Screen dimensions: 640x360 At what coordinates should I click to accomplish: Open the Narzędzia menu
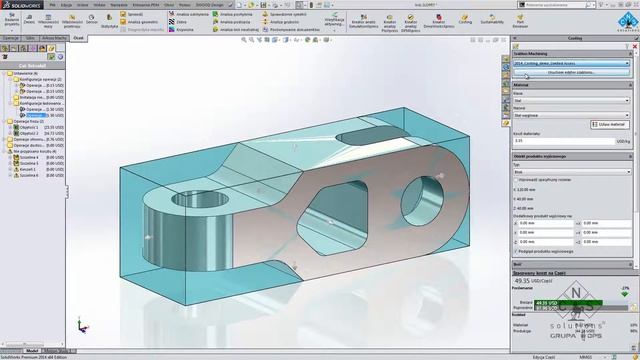pyautogui.click(x=118, y=5)
